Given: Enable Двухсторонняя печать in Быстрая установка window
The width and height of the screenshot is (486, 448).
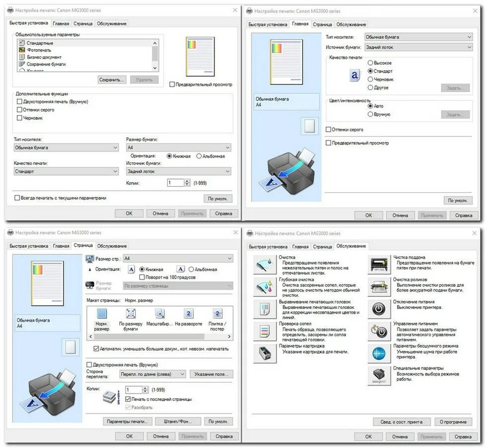Looking at the screenshot, I should click(x=19, y=101).
